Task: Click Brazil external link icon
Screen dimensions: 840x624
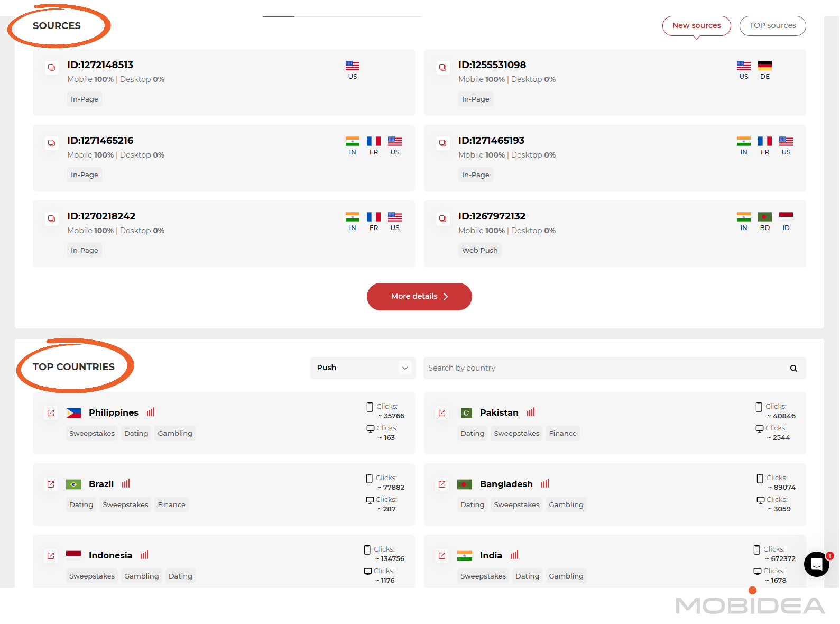Action: point(51,484)
